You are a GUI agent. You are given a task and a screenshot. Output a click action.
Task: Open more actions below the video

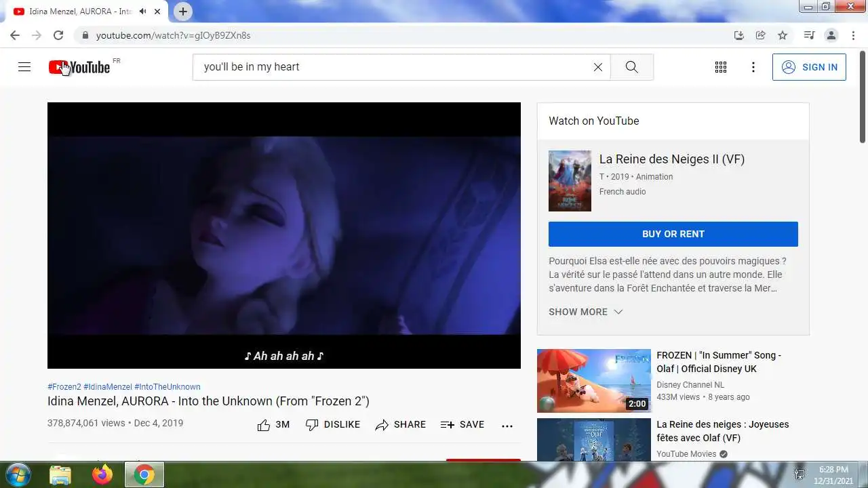click(x=507, y=426)
